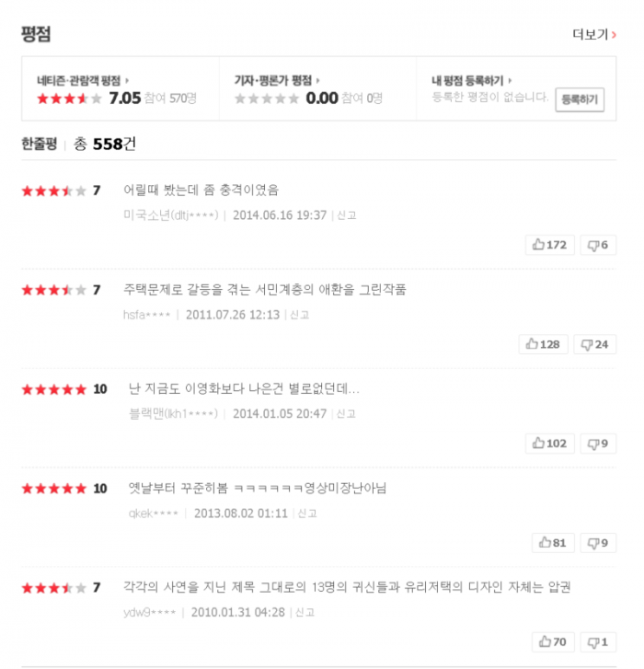Report the hsfa**** review via 신고

(299, 315)
